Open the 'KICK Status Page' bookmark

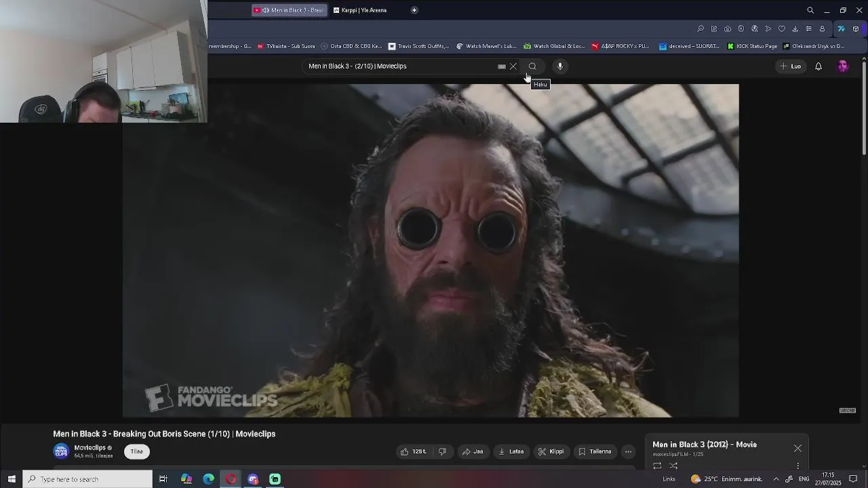point(752,46)
